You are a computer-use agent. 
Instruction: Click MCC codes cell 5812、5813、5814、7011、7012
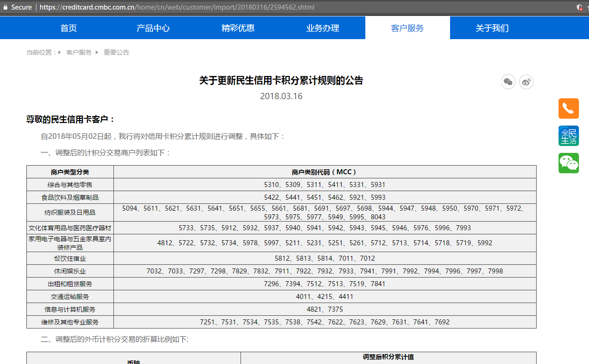[x=325, y=258]
